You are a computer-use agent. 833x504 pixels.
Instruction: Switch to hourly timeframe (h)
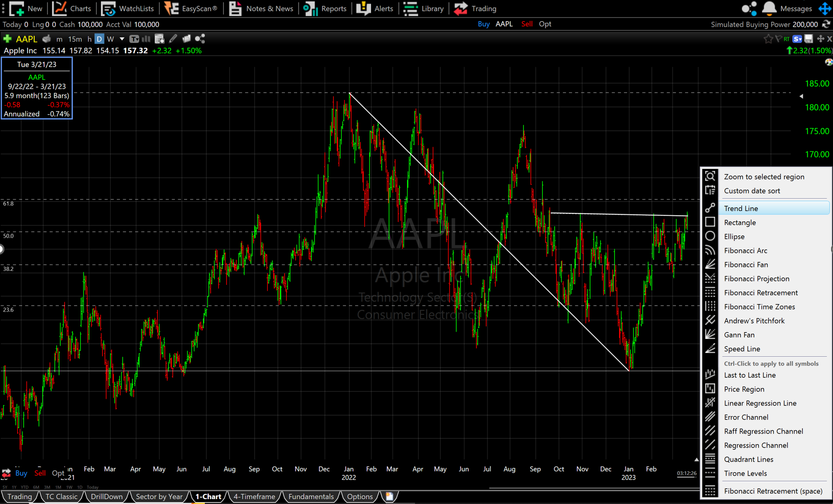pos(89,39)
